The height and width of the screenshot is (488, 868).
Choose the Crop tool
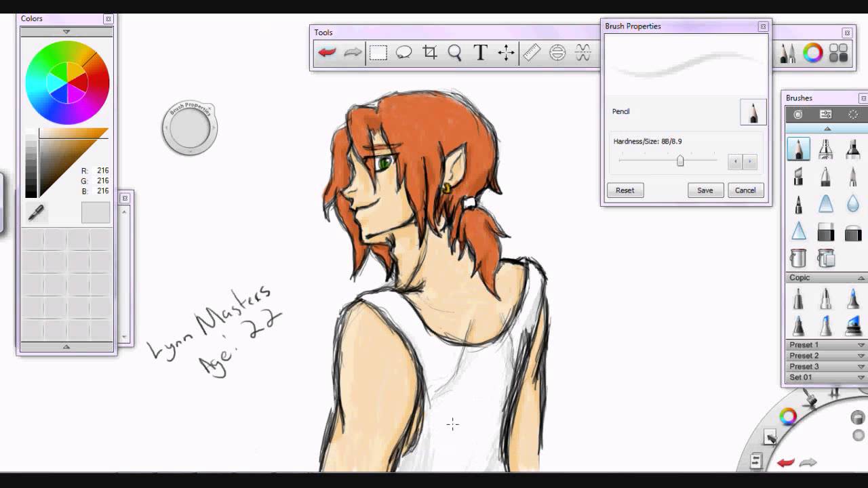point(430,52)
